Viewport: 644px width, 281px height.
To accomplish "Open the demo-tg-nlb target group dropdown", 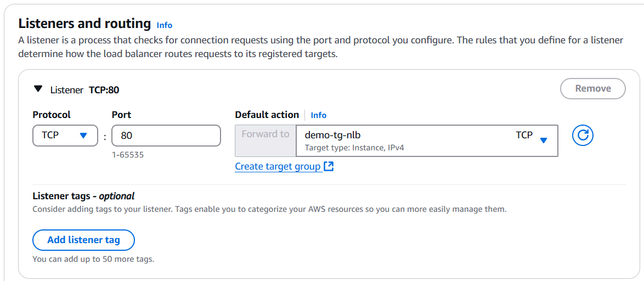I will pos(406,140).
